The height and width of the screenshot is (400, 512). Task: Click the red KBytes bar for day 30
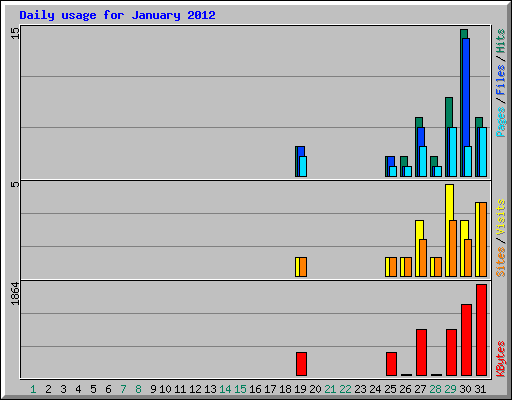coord(467,340)
